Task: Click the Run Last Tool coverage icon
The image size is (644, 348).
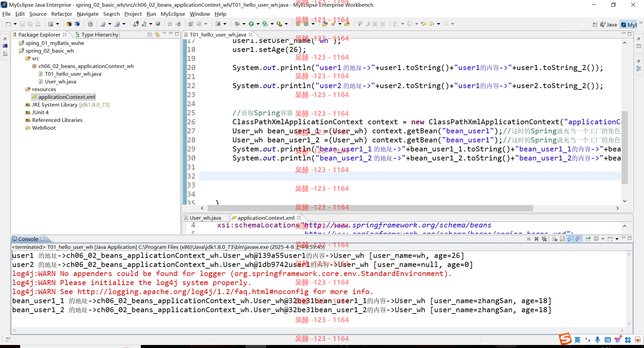Action: click(265, 24)
